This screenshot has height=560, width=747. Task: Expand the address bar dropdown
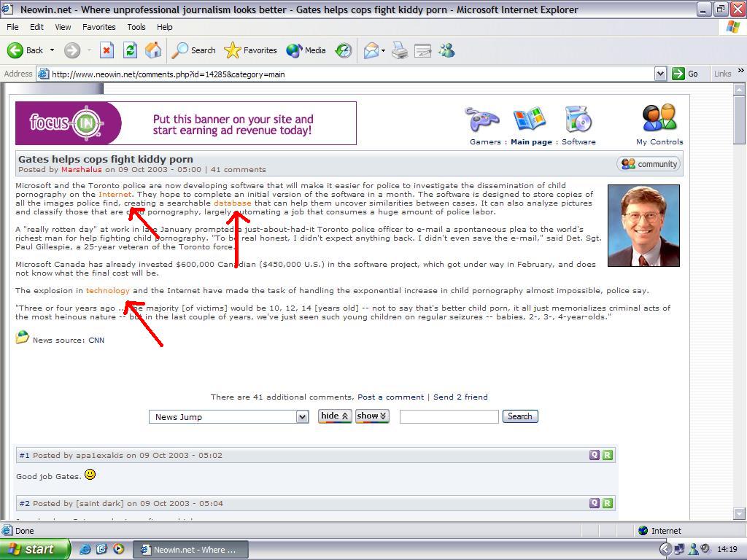660,74
